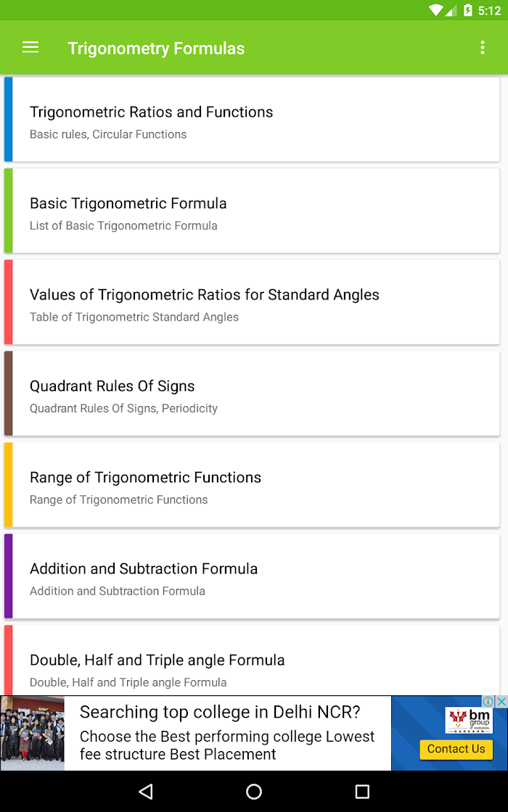Tap the recent apps square button
The image size is (508, 812).
click(x=362, y=791)
